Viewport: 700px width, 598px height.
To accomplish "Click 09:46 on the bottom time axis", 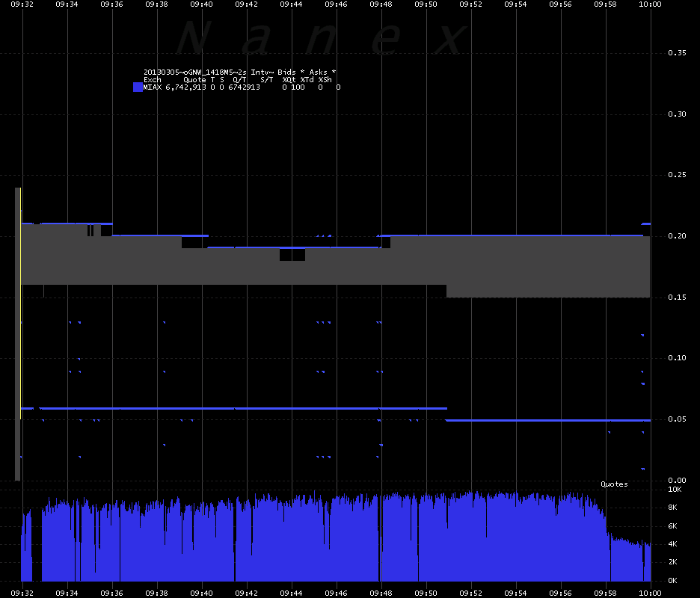I will (x=336, y=594).
